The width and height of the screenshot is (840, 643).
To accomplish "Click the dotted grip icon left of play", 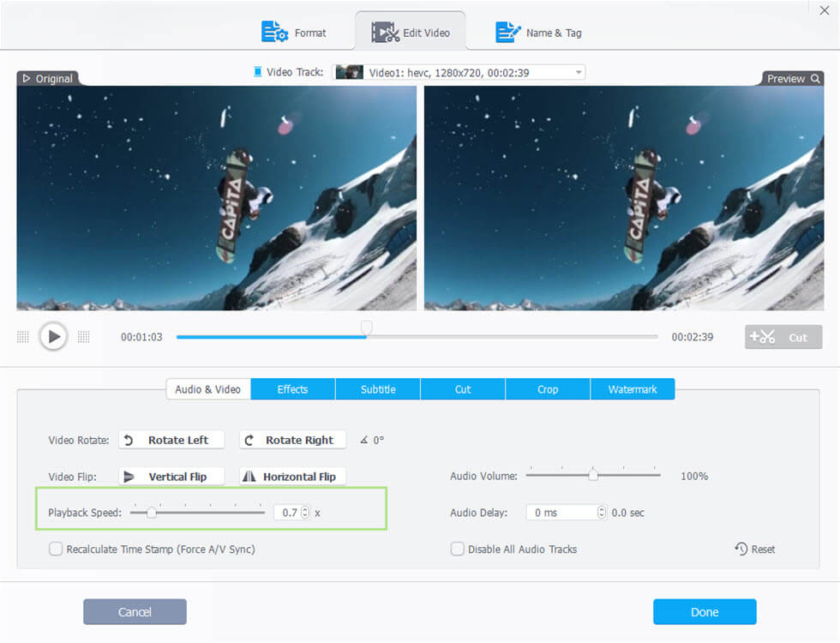I will coord(22,337).
